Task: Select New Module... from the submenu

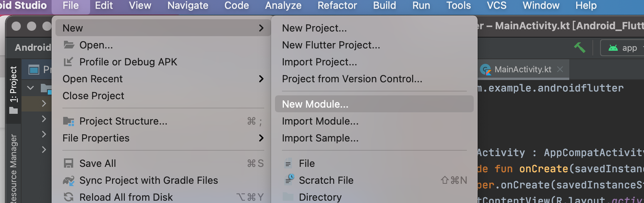Action: tap(315, 104)
